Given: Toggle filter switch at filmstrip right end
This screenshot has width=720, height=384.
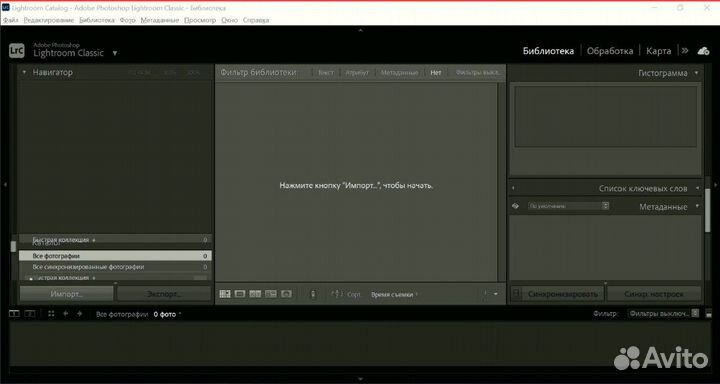Looking at the screenshot, I should coord(708,314).
